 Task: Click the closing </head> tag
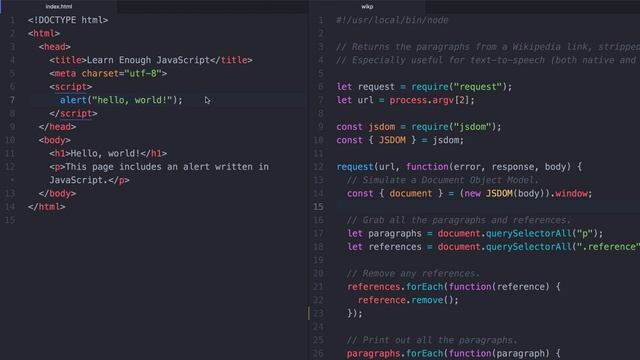pos(57,127)
